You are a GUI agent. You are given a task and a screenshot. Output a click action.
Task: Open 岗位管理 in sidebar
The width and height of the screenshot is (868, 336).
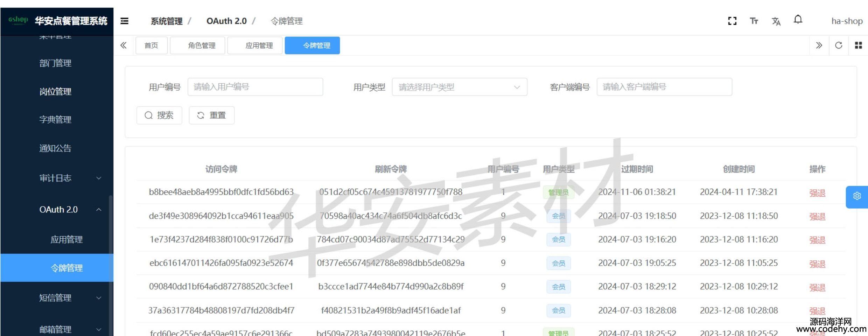click(x=55, y=92)
